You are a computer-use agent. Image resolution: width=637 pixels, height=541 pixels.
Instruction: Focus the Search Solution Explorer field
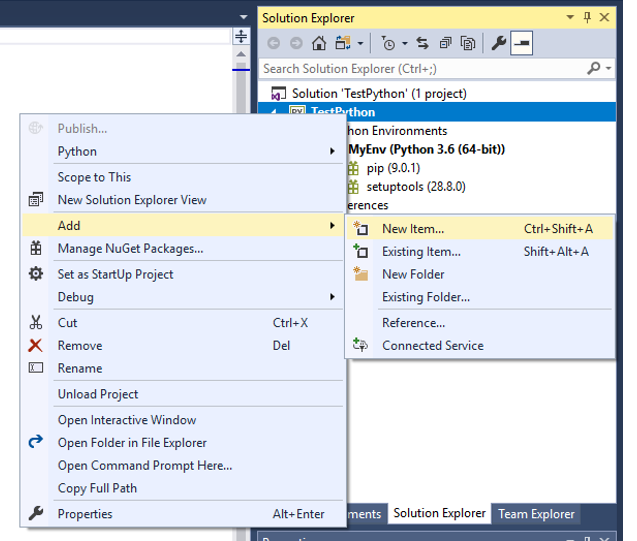(422, 69)
